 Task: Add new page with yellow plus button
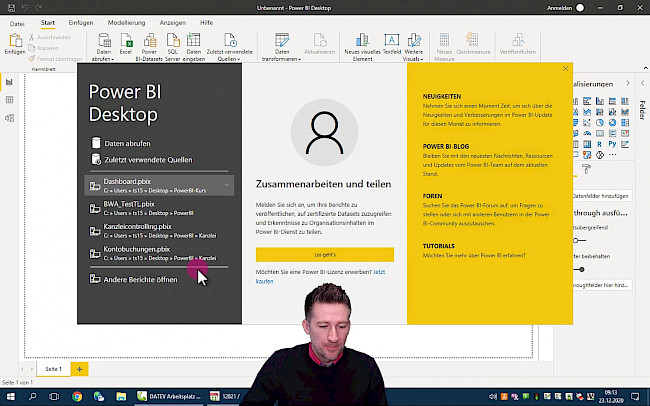click(x=79, y=369)
